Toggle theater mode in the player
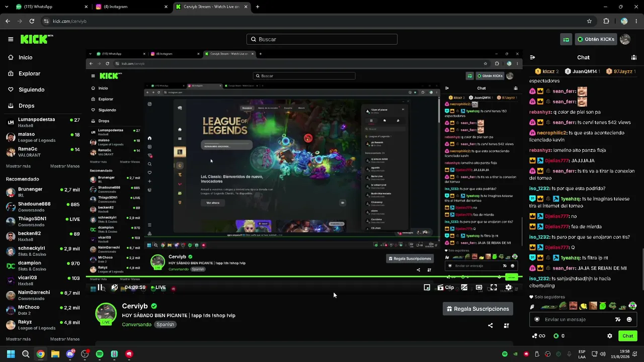The height and width of the screenshot is (362, 644). pyautogui.click(x=479, y=288)
